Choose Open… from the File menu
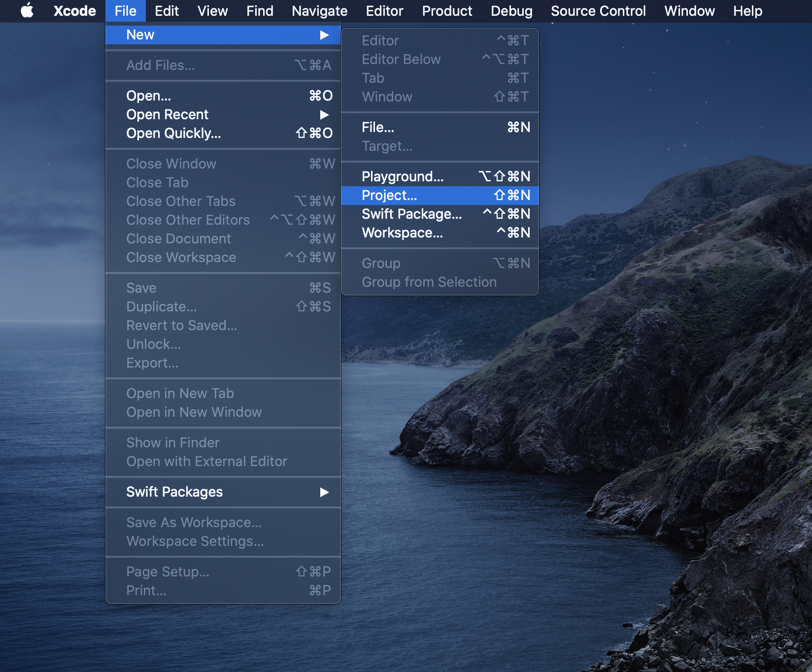This screenshot has height=672, width=812. pyautogui.click(x=223, y=96)
